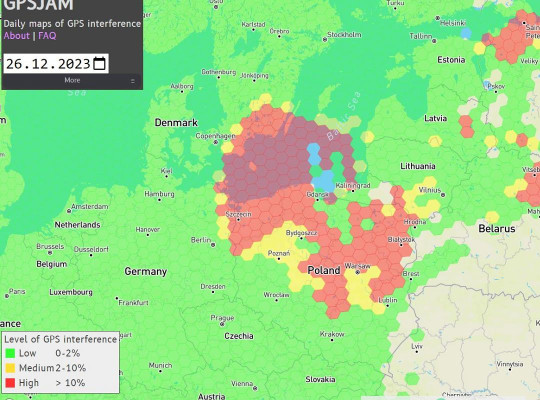Click the blue hexagon near Kaliningrad
Image resolution: width=540 pixels, height=400 pixels.
pyautogui.click(x=324, y=181)
